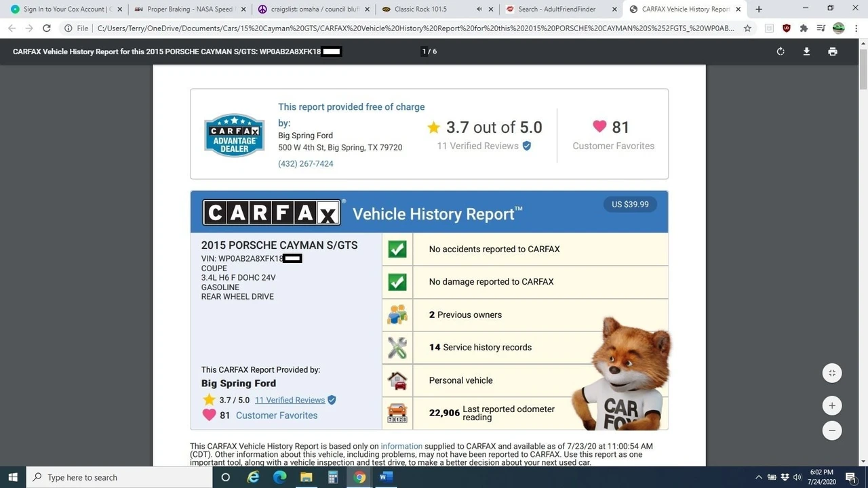Click the 22,906 odometer reading value

[x=444, y=412]
